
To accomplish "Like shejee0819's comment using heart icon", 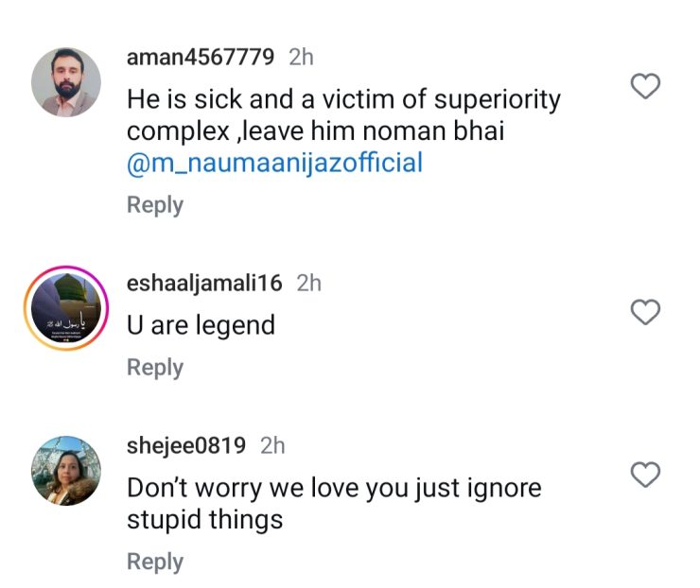I will coord(645,475).
